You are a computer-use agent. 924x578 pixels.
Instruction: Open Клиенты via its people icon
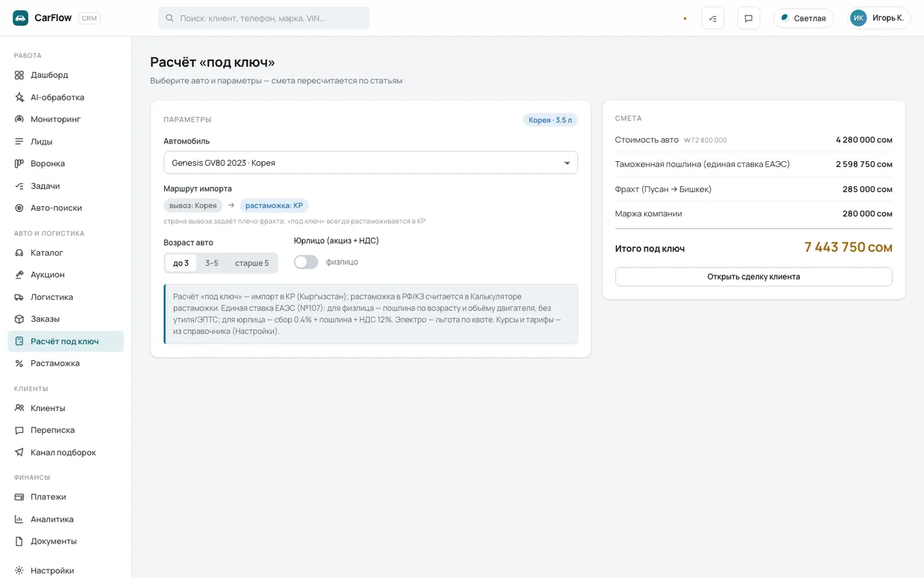[x=19, y=408]
